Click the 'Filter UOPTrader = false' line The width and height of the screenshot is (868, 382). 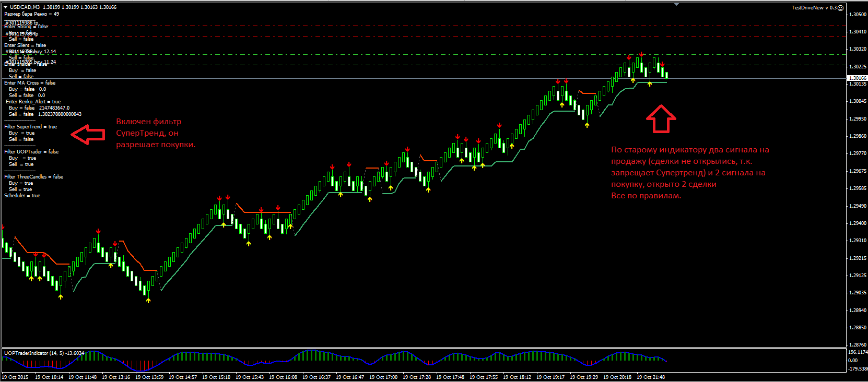pos(31,152)
